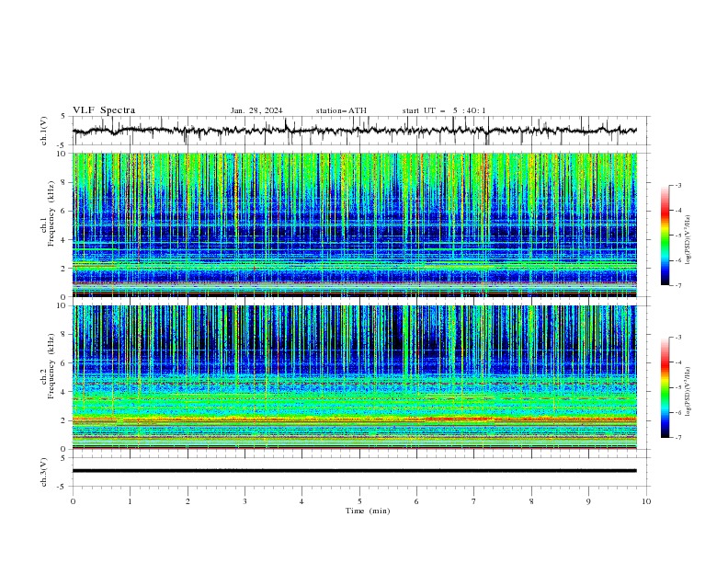Click the ch.3 flat black trace

[354, 471]
